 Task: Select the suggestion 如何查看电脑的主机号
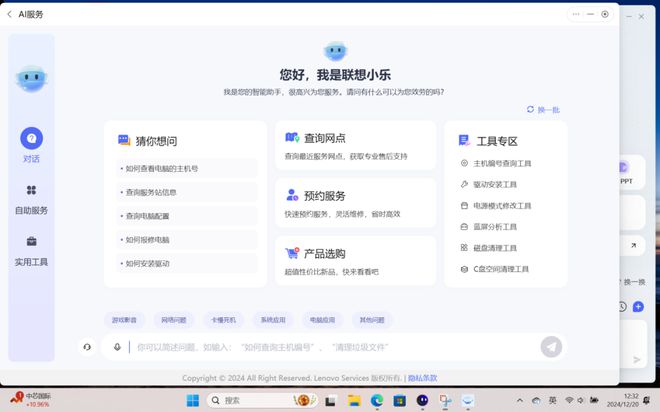(x=186, y=168)
